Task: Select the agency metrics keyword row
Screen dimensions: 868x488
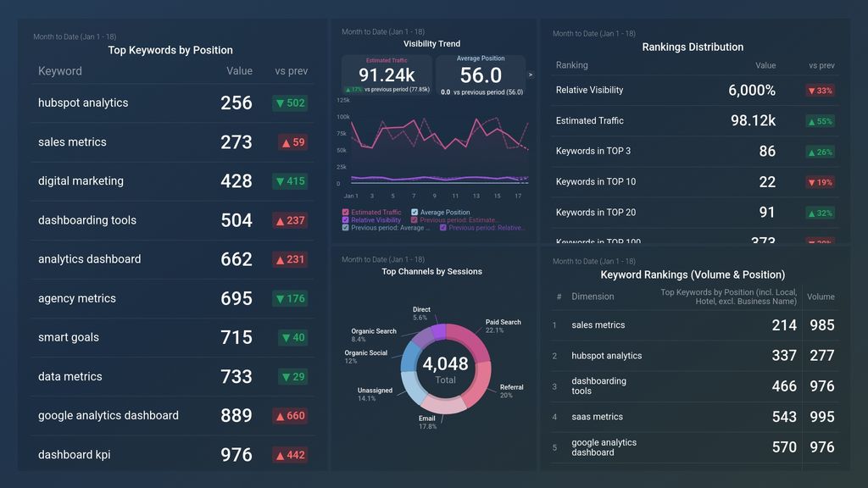Action: 173,298
